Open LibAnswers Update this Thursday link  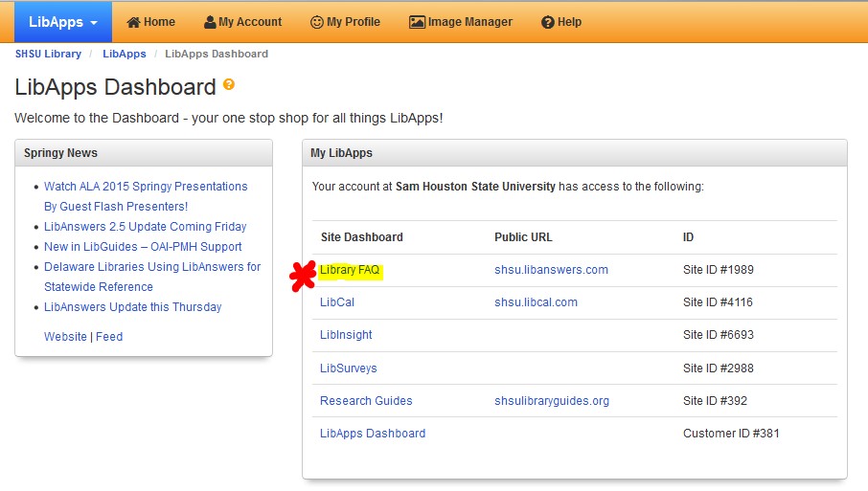(x=133, y=307)
